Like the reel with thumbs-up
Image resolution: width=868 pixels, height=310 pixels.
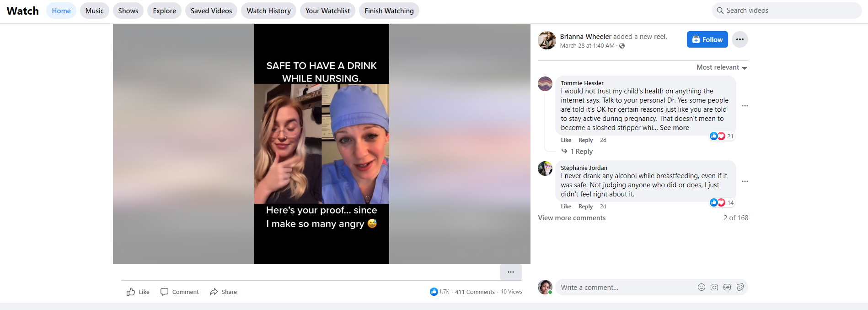138,292
